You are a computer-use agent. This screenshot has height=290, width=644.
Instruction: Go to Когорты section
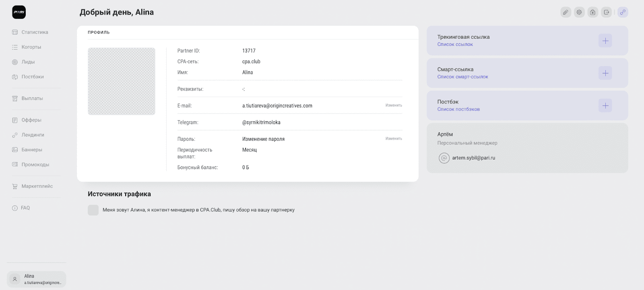tap(31, 47)
